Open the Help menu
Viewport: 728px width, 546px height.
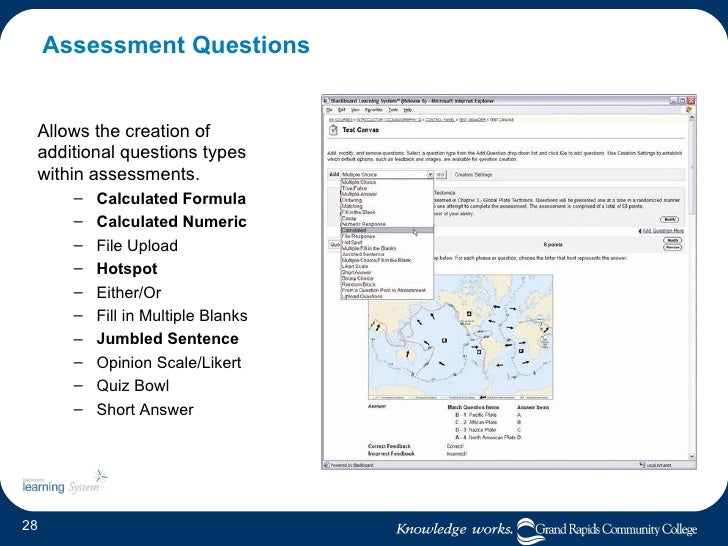click(408, 110)
